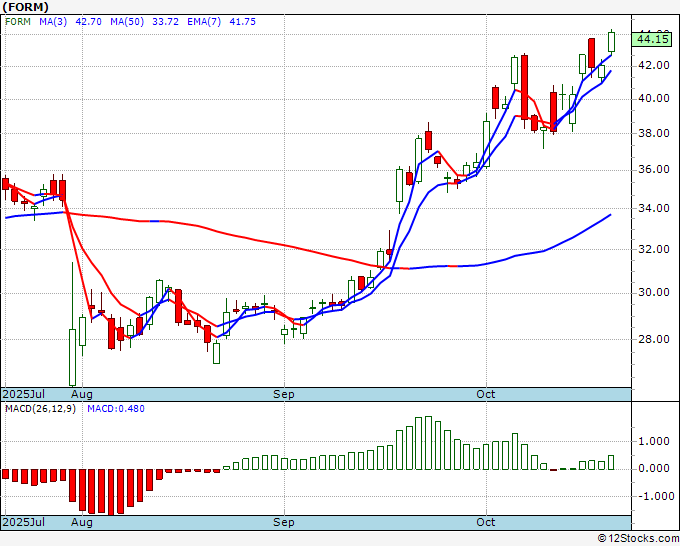680x546 pixels.
Task: Click the (FORM) ticker title
Action: pos(26,7)
